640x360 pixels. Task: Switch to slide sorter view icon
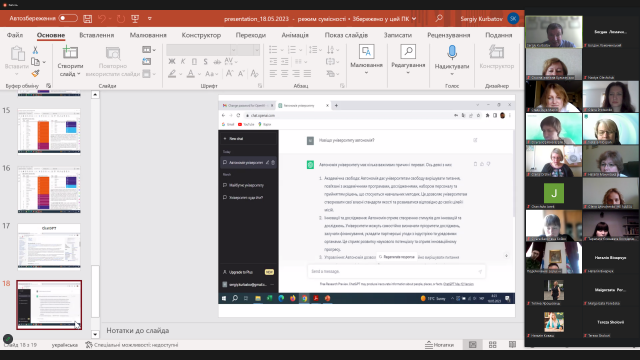click(x=493, y=344)
